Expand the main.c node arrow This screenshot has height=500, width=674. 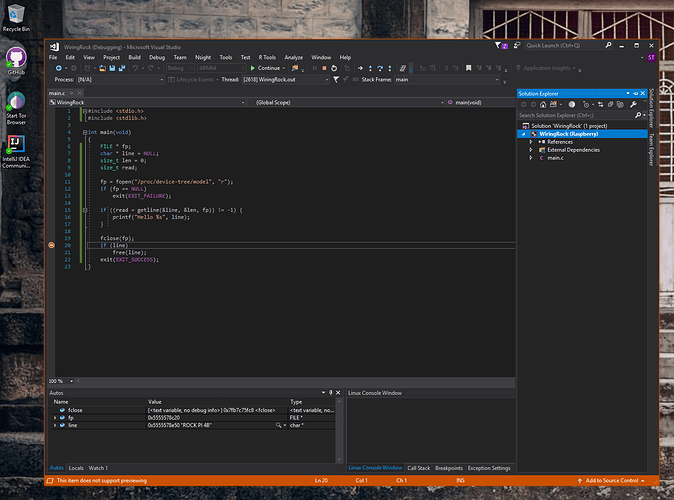[531, 158]
